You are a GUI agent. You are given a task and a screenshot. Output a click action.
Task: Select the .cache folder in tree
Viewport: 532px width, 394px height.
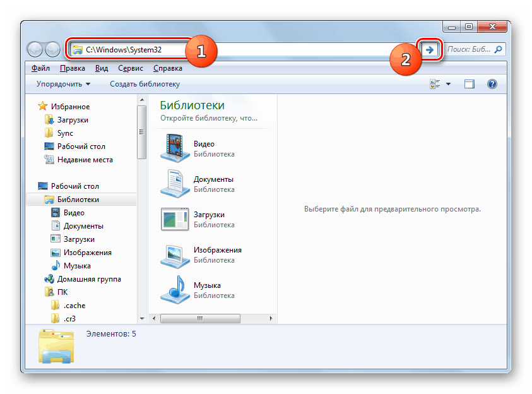click(x=74, y=305)
